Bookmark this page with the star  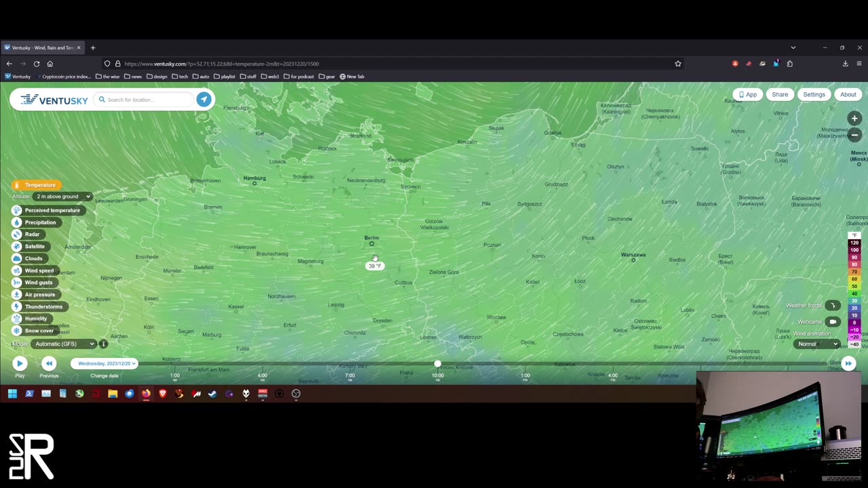677,64
